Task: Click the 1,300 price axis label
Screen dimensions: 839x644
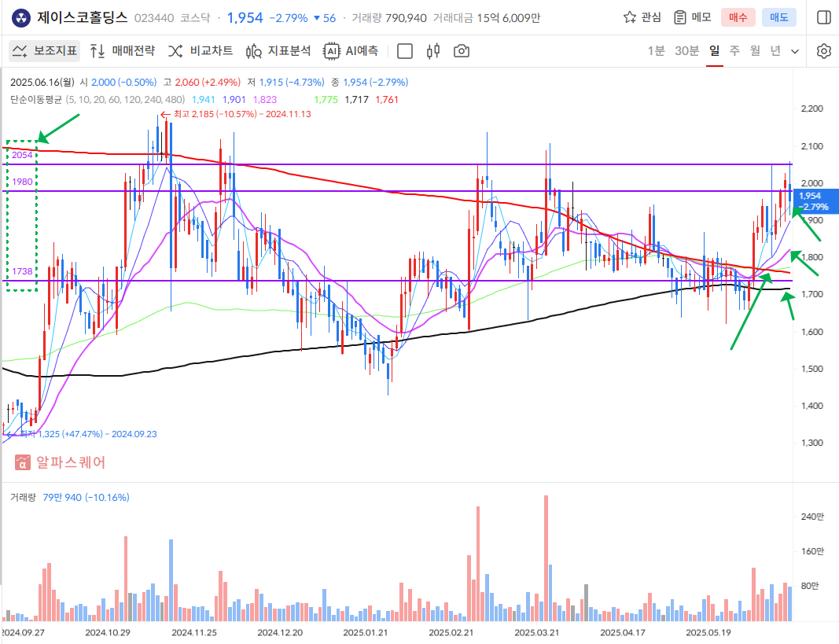Action: (x=812, y=443)
